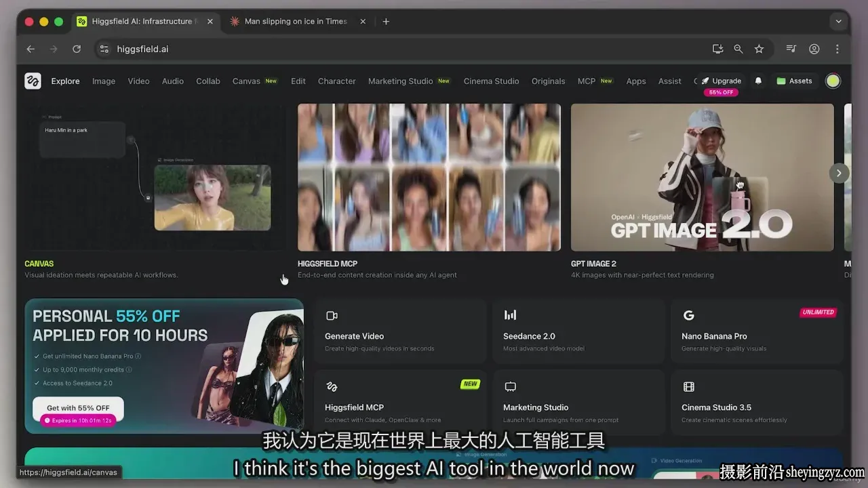Click Get with 55% OFF button
868x488 pixels.
click(78, 408)
